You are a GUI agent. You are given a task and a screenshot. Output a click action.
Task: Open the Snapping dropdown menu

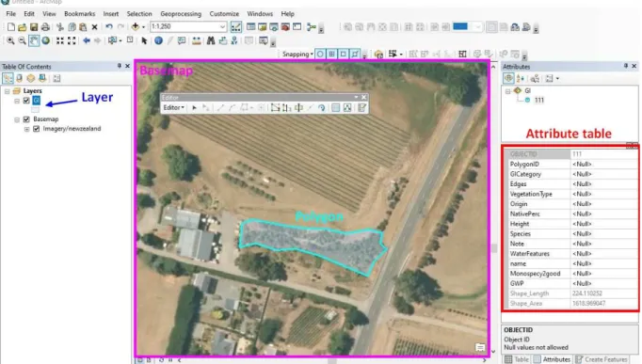pyautogui.click(x=297, y=54)
